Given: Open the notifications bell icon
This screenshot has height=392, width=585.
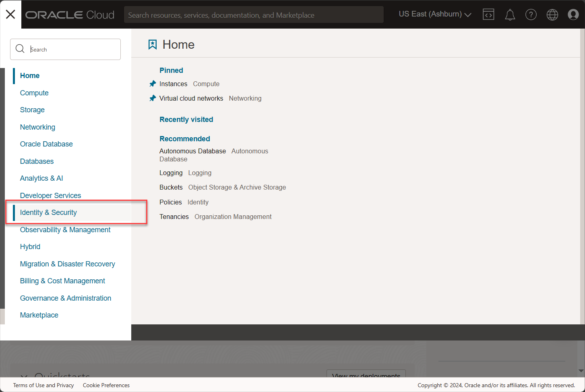Looking at the screenshot, I should point(510,15).
